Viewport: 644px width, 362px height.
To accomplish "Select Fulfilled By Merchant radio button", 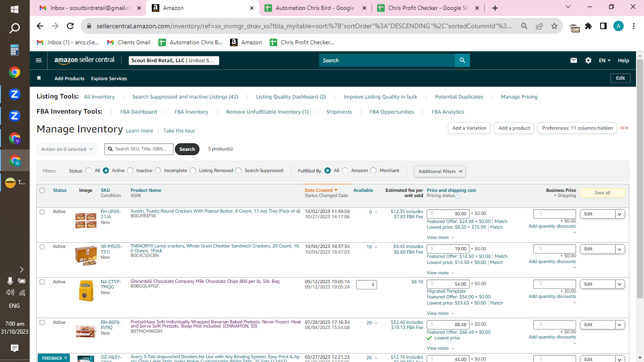I will pos(373,171).
